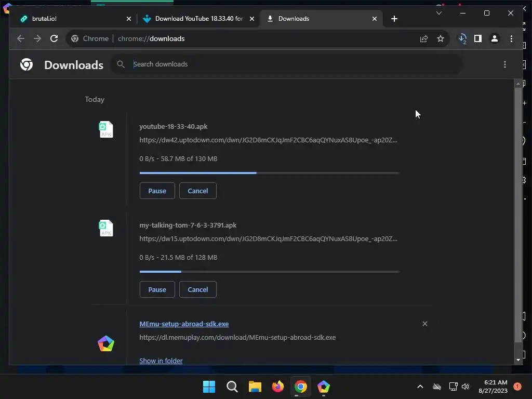Pause the my-talking-tom download
This screenshot has width=532, height=399.
coord(157,289)
